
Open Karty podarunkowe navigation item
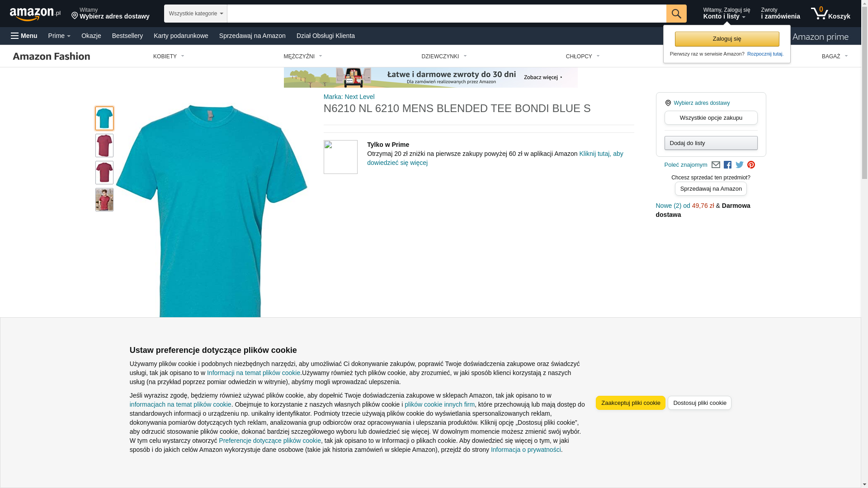[x=181, y=36]
